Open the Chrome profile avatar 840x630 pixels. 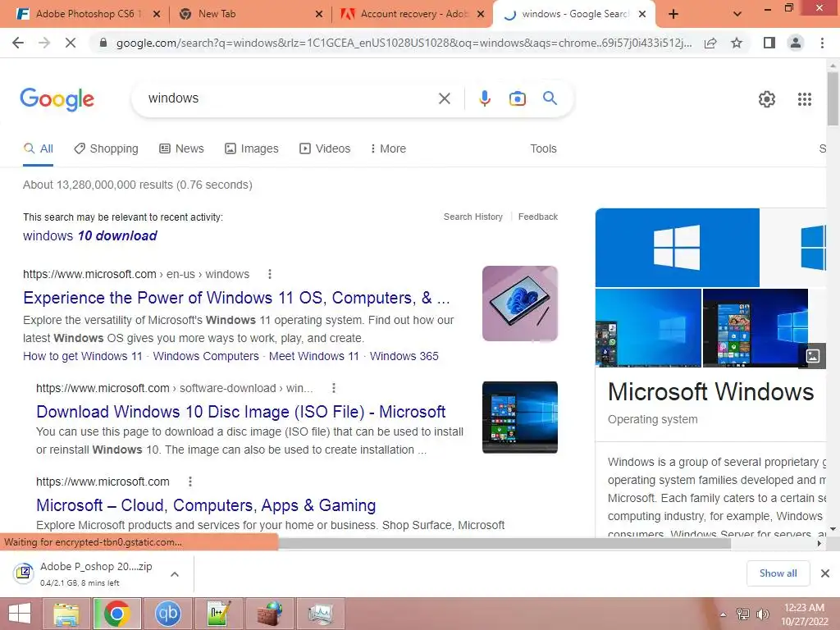796,43
